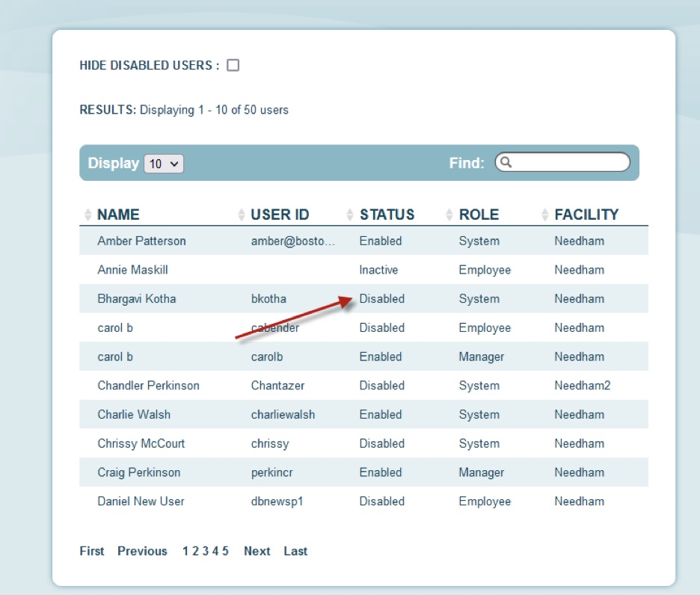Click the Disabled status for Chandler Perkinson
This screenshot has width=700, height=595.
pyautogui.click(x=382, y=386)
